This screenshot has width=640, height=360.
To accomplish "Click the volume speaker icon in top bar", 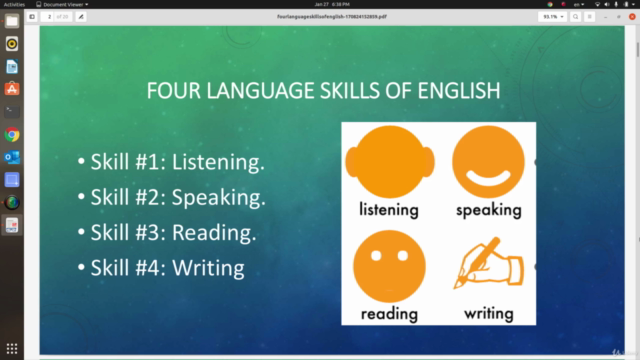I will point(607,4).
